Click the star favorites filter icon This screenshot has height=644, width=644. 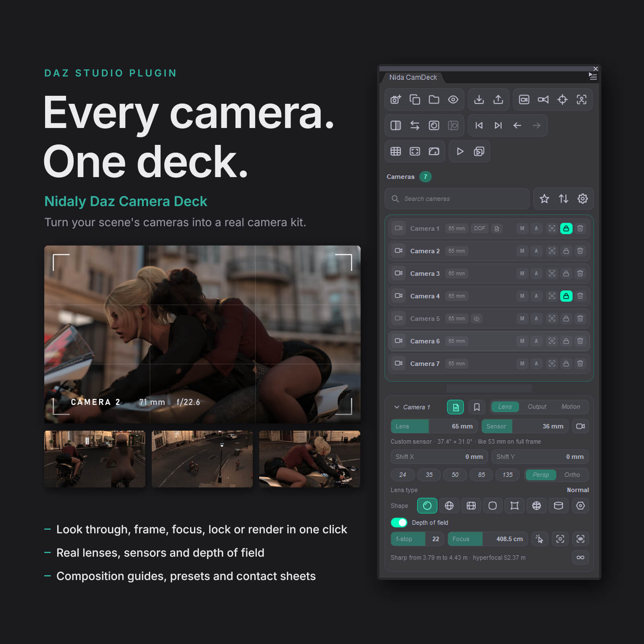coord(544,198)
